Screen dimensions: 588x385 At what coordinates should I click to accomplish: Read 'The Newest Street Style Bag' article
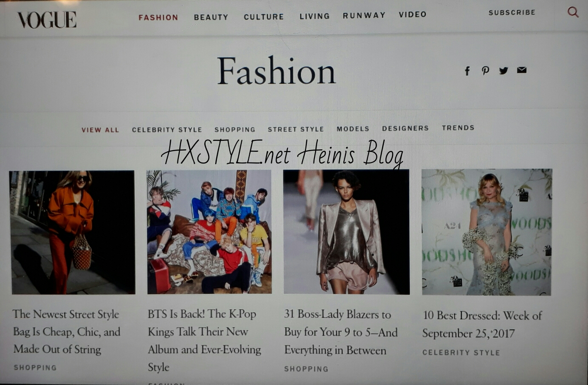click(66, 332)
